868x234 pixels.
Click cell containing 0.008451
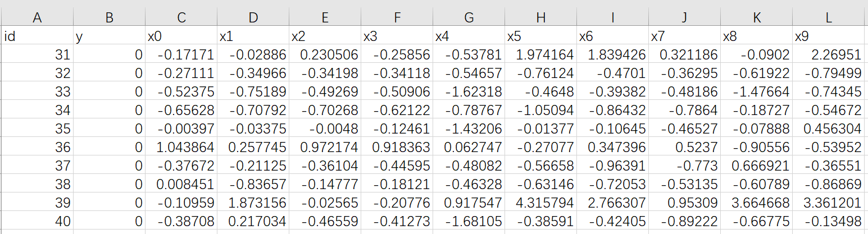pos(180,185)
